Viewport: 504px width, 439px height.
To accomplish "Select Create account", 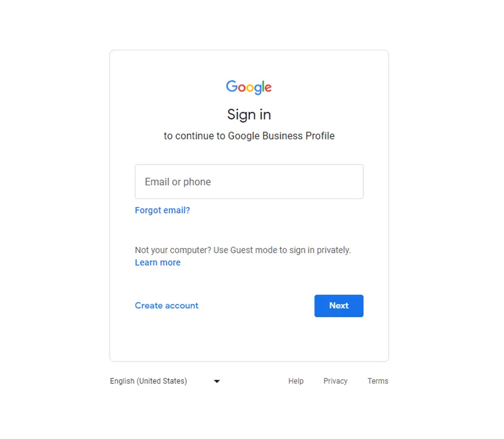I will [x=167, y=305].
